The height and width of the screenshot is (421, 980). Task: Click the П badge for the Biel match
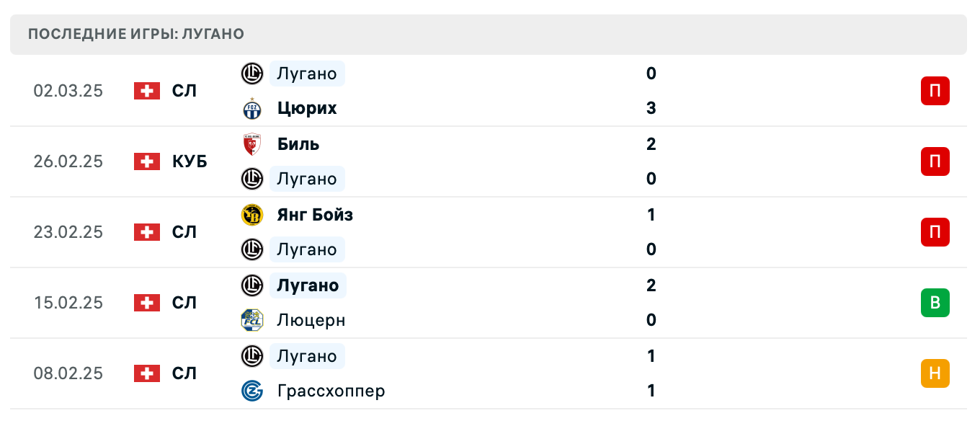pos(935,161)
